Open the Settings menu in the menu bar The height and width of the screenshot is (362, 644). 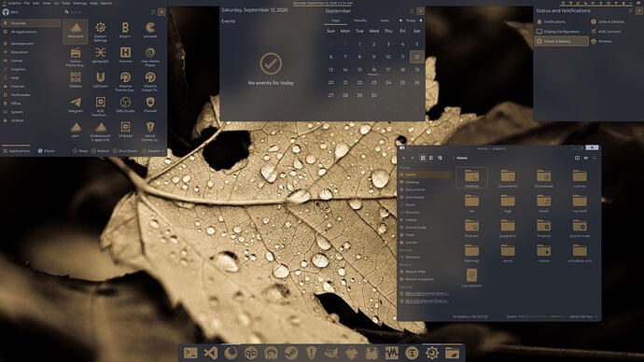[x=79, y=3]
